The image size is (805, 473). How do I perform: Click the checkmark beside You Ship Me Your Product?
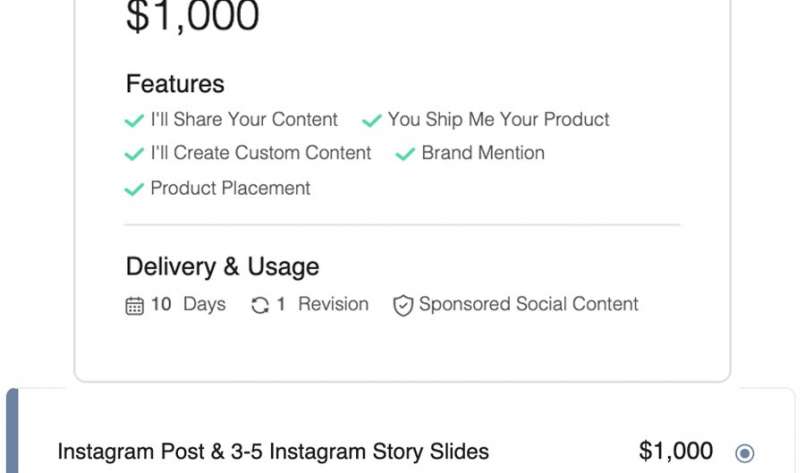pyautogui.click(x=372, y=121)
